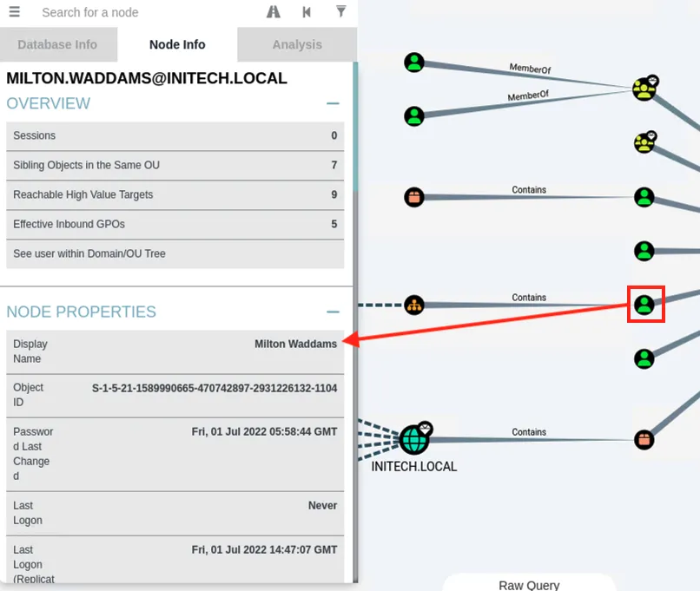Click See user within Domain/OU Tree
The width and height of the screenshot is (700, 591).
175,253
